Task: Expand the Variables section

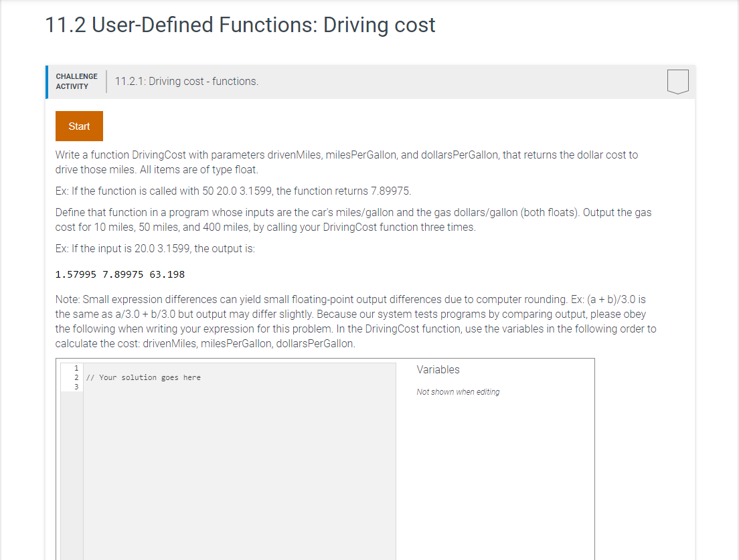Action: click(x=438, y=369)
